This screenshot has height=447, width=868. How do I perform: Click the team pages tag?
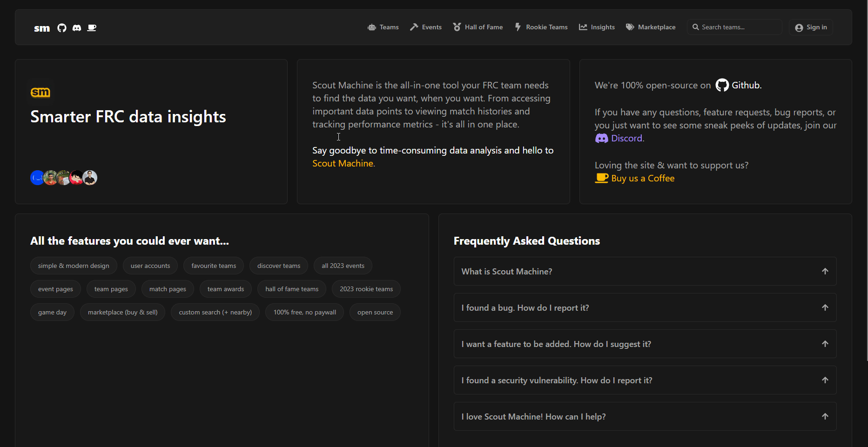tap(111, 289)
